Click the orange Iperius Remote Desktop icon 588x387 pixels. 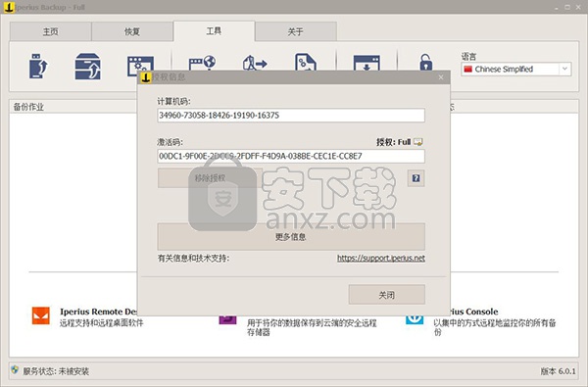click(41, 315)
